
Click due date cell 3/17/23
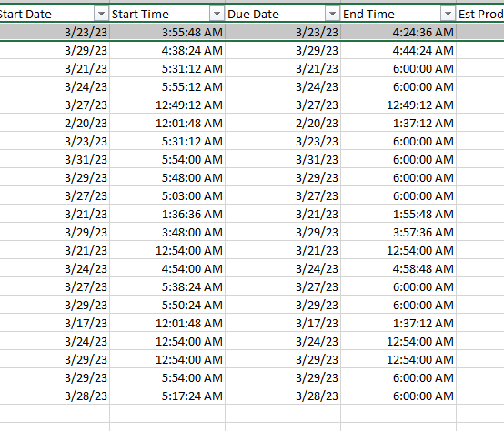[x=283, y=323]
